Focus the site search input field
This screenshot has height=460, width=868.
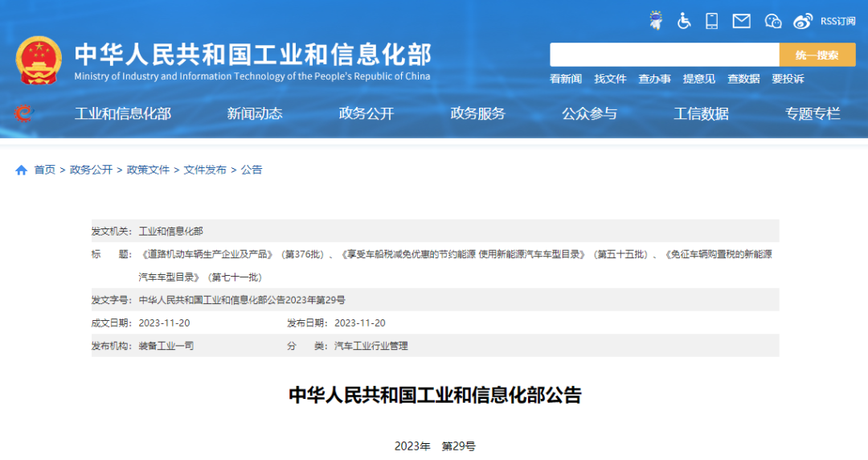tap(665, 55)
